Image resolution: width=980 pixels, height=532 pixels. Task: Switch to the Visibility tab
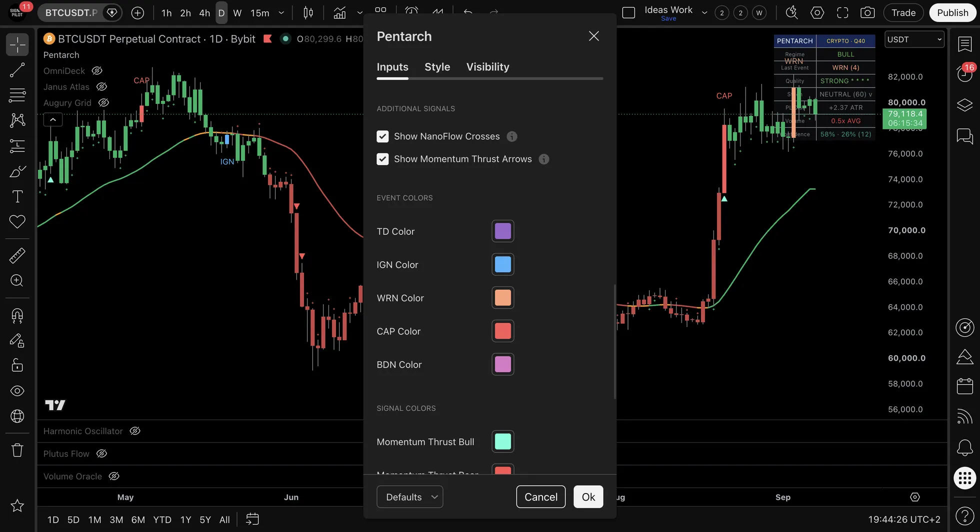(x=488, y=67)
